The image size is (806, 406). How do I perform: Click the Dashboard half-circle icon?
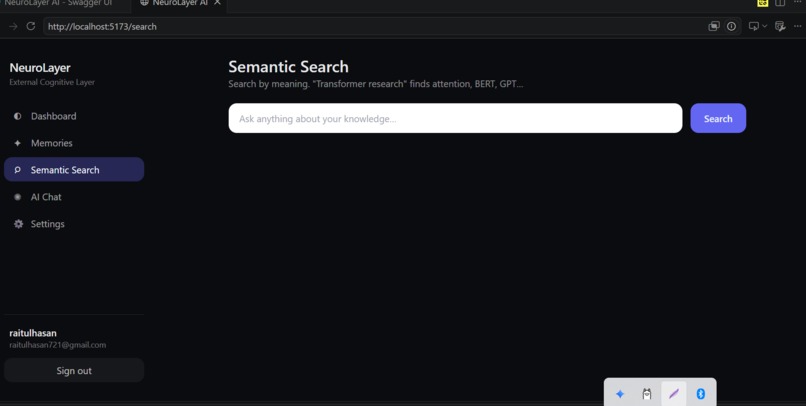[17, 116]
